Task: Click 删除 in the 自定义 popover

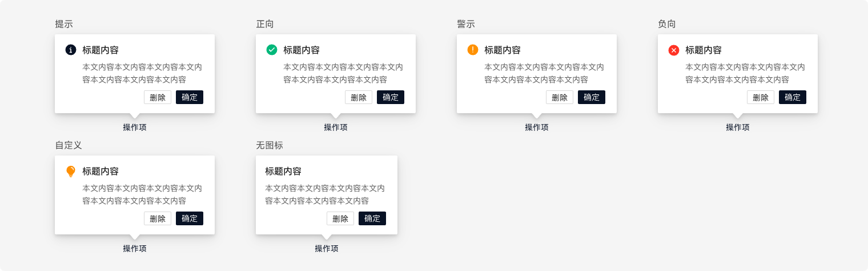Action: click(158, 218)
